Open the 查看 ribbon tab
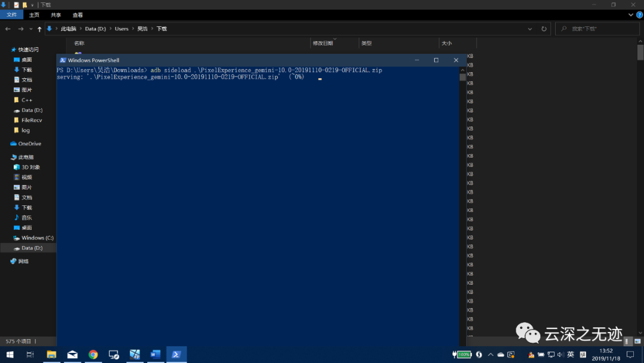Image resolution: width=644 pixels, height=363 pixels. coord(78,15)
